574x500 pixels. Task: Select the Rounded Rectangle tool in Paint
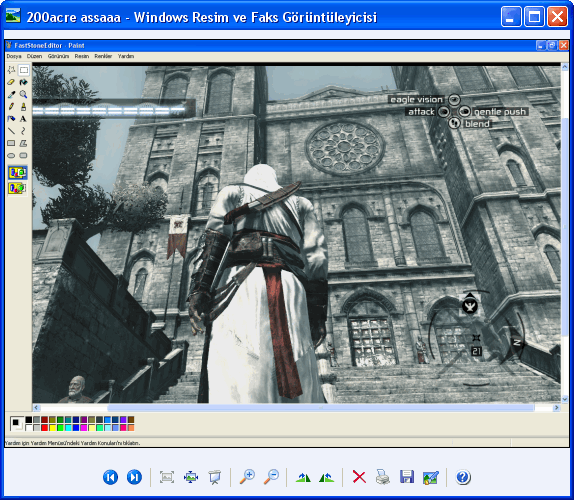coord(24,156)
